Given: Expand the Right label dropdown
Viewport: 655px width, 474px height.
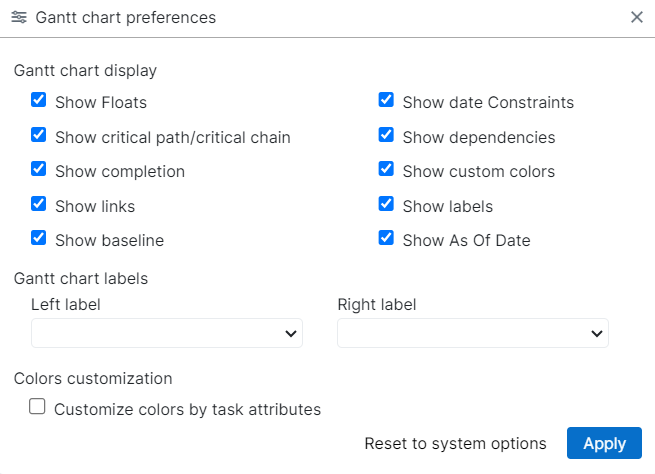Looking at the screenshot, I should [472, 333].
